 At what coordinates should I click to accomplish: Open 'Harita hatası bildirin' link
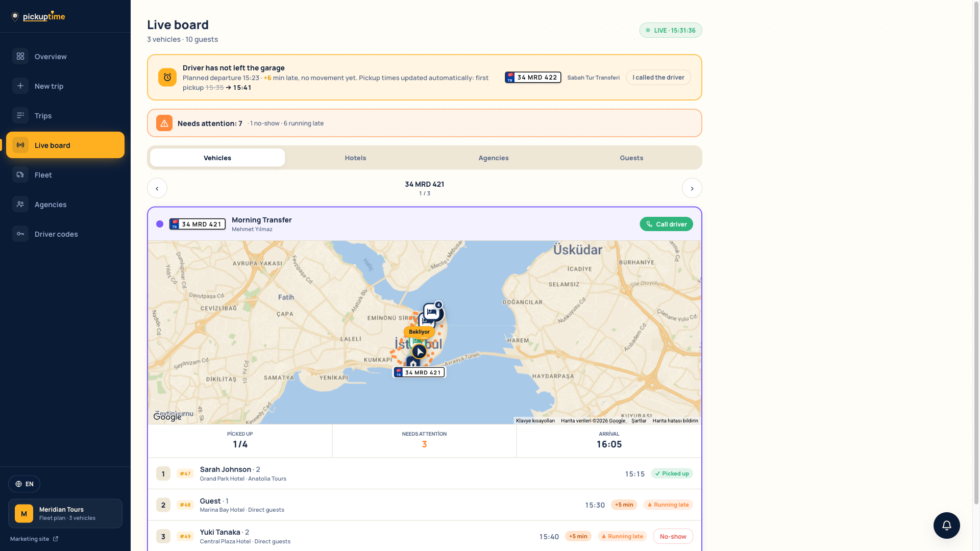(x=675, y=421)
